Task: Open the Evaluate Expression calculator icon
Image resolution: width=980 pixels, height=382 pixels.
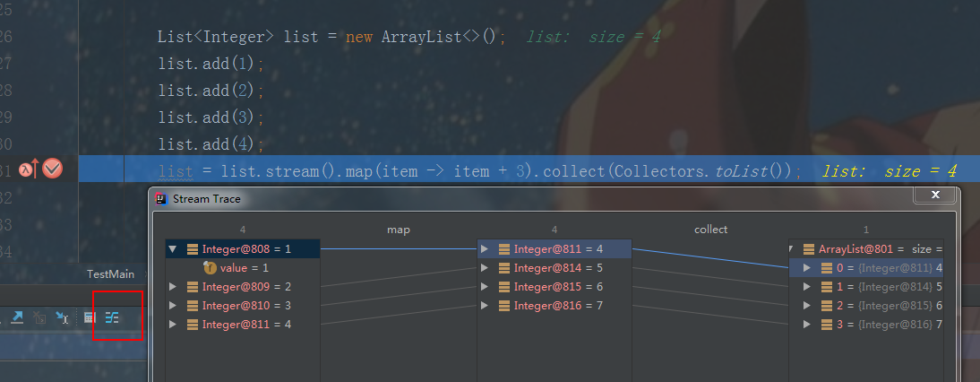Action: [x=90, y=317]
